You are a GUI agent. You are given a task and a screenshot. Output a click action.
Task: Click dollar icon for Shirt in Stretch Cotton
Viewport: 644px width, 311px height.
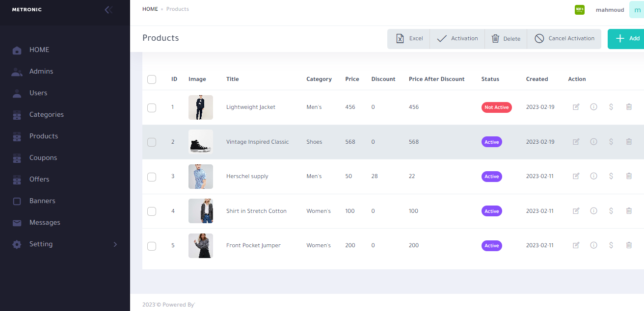(611, 211)
